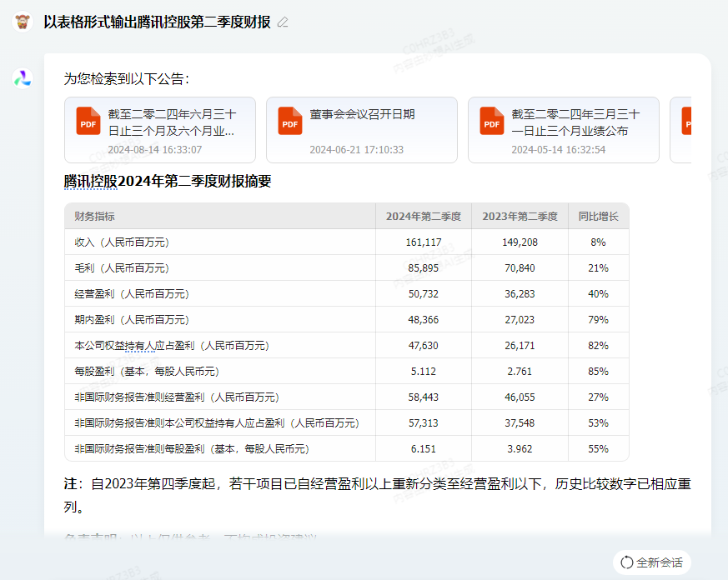Click the AI assistant logo avatar
Image resolution: width=728 pixels, height=580 pixels.
[x=23, y=78]
